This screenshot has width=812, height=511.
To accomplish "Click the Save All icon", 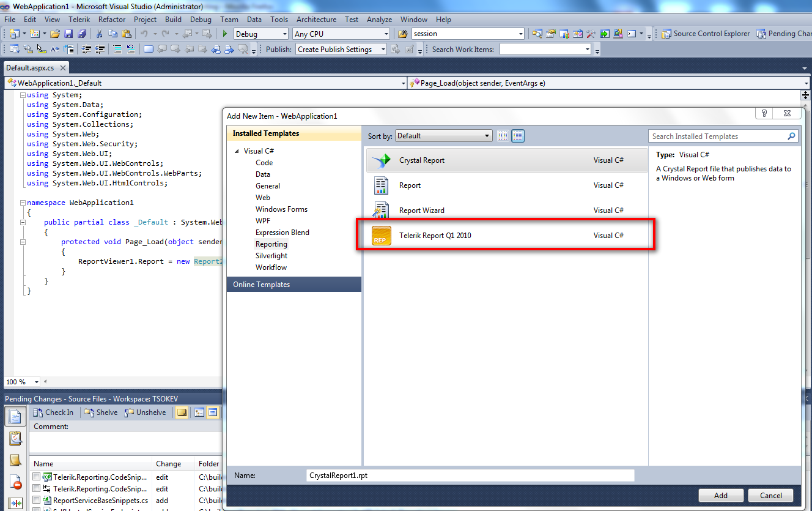I will 82,34.
